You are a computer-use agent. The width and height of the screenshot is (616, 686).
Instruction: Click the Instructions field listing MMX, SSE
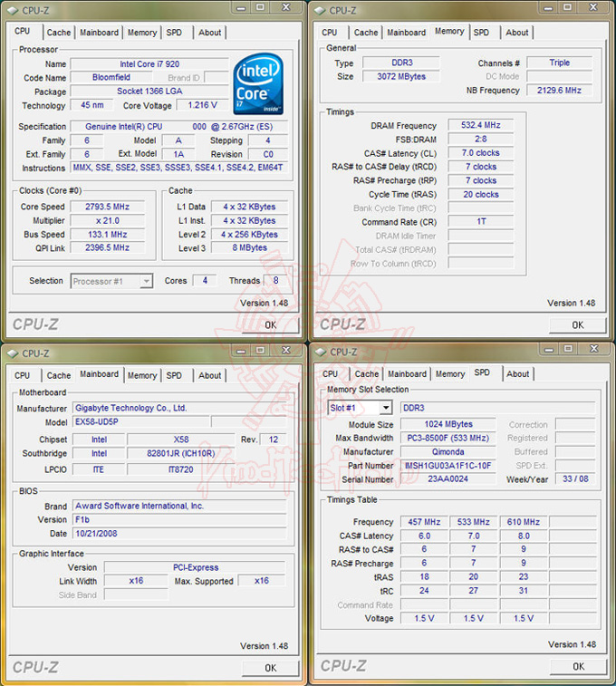tap(178, 168)
